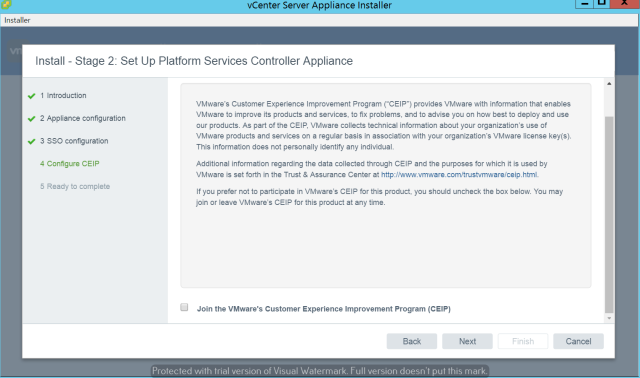Select step 2 Appliance configuration
The height and width of the screenshot is (378, 640).
click(83, 118)
